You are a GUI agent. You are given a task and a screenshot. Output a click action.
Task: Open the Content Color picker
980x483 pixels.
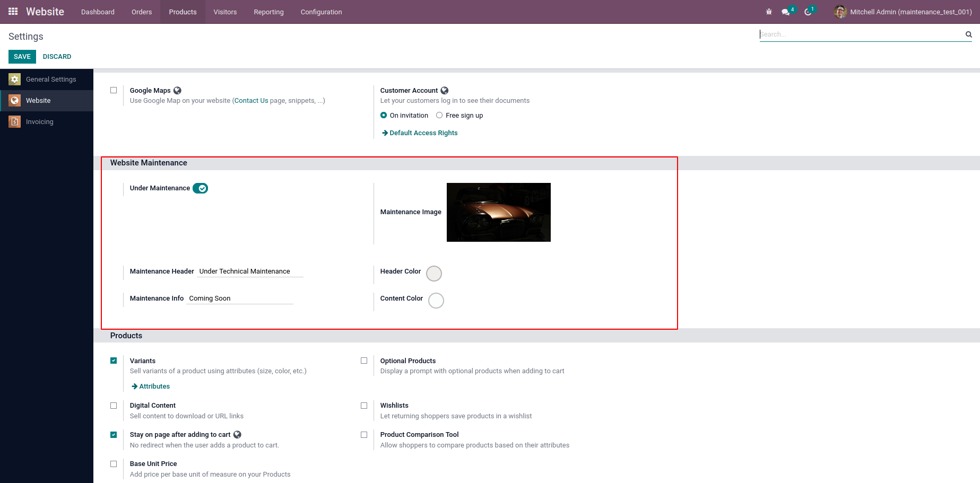[436, 301]
